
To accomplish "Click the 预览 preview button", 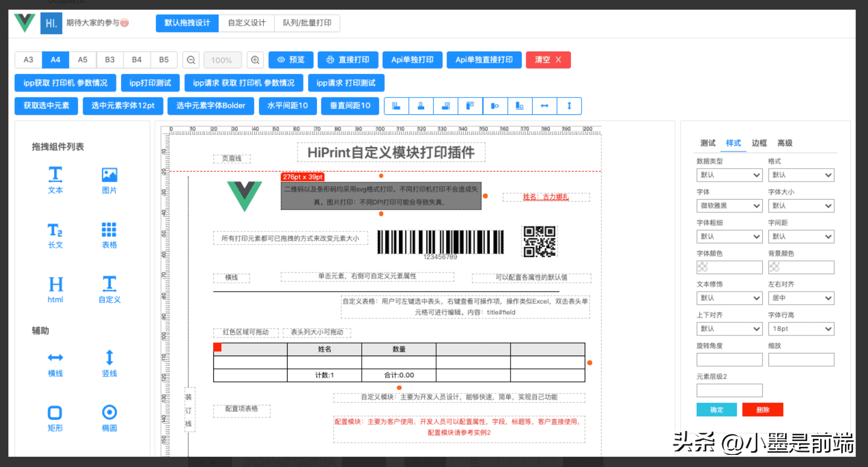I will tap(291, 60).
